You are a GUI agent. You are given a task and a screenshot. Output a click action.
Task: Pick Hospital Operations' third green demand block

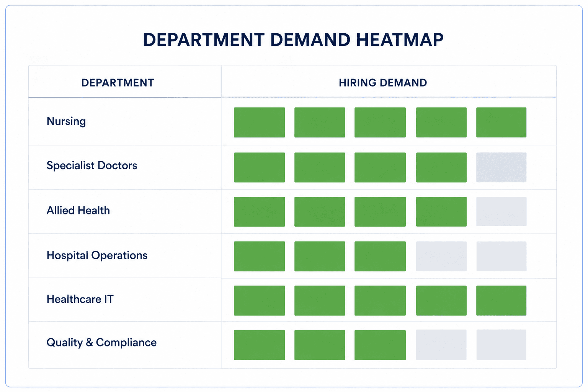pyautogui.click(x=380, y=256)
